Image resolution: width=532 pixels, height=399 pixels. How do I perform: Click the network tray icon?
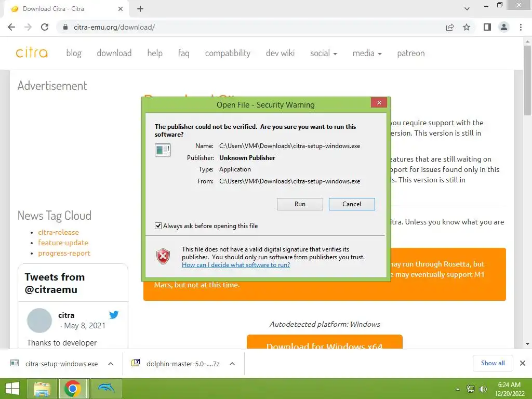point(471,389)
